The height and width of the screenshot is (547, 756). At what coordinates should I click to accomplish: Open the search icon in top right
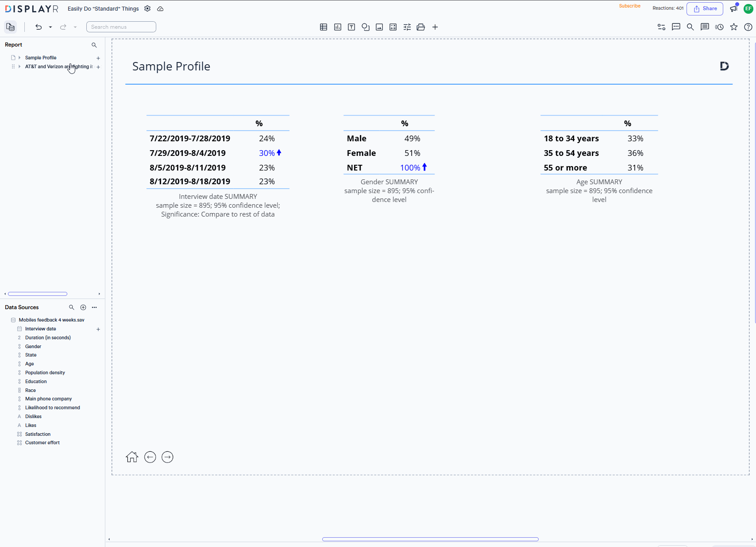[690, 27]
